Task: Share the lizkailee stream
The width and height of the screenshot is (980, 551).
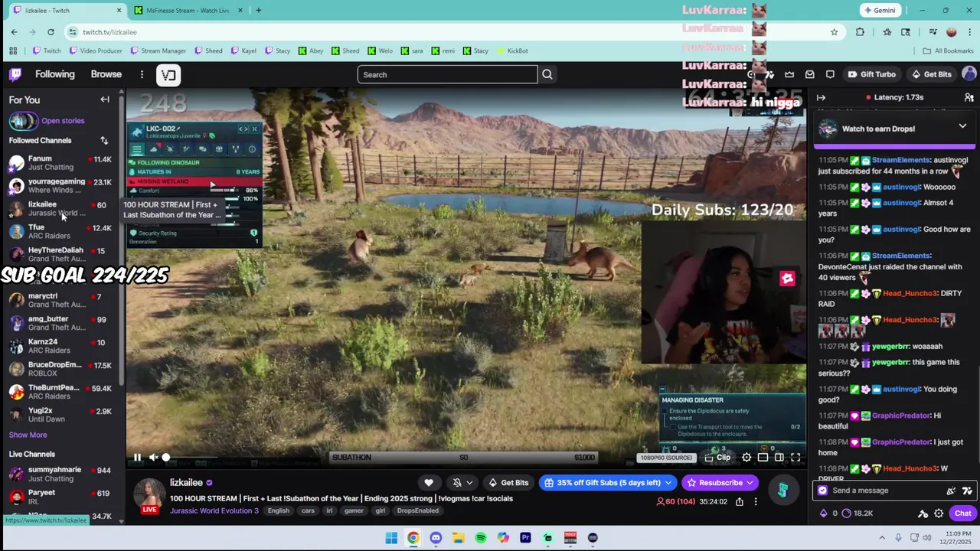Action: point(740,502)
